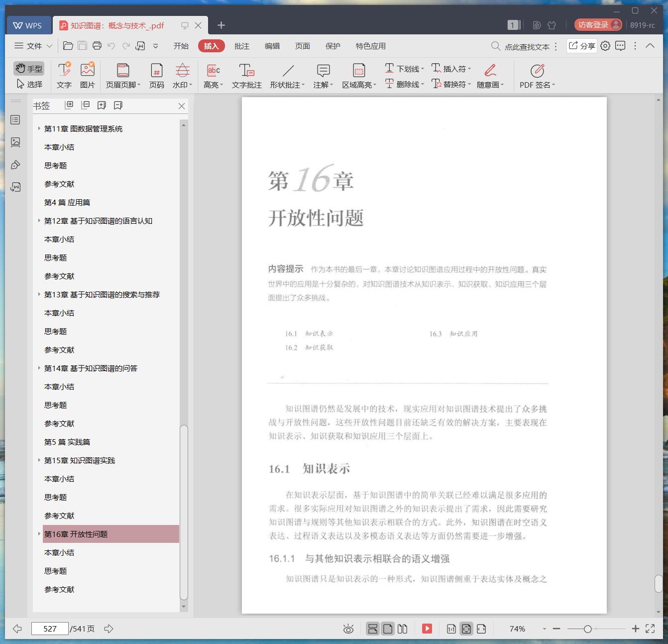Open the settings gear icon
The image size is (668, 644).
click(605, 46)
